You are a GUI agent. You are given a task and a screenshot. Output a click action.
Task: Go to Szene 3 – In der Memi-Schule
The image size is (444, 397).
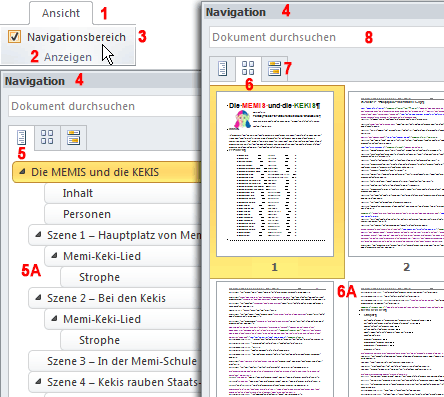115,361
